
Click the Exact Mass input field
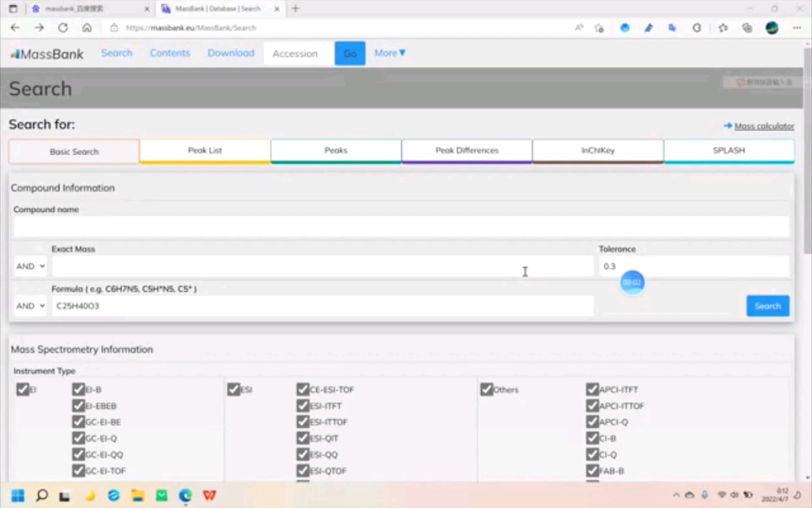(323, 266)
